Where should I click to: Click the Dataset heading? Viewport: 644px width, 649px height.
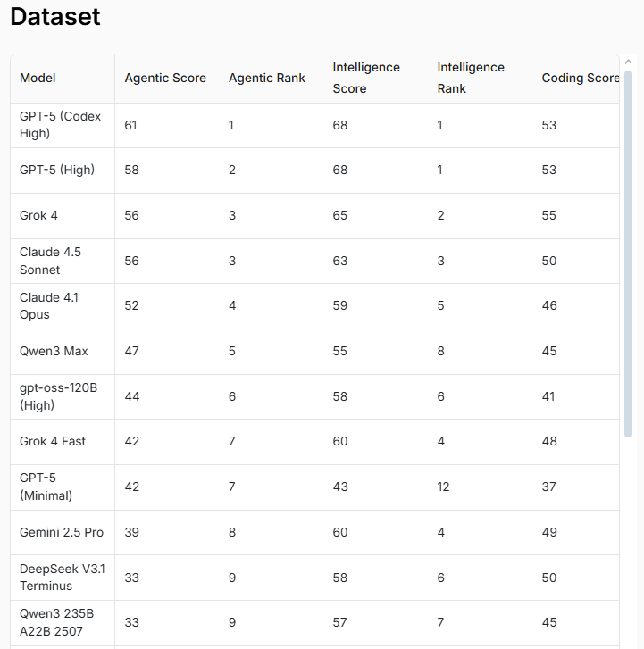point(55,16)
